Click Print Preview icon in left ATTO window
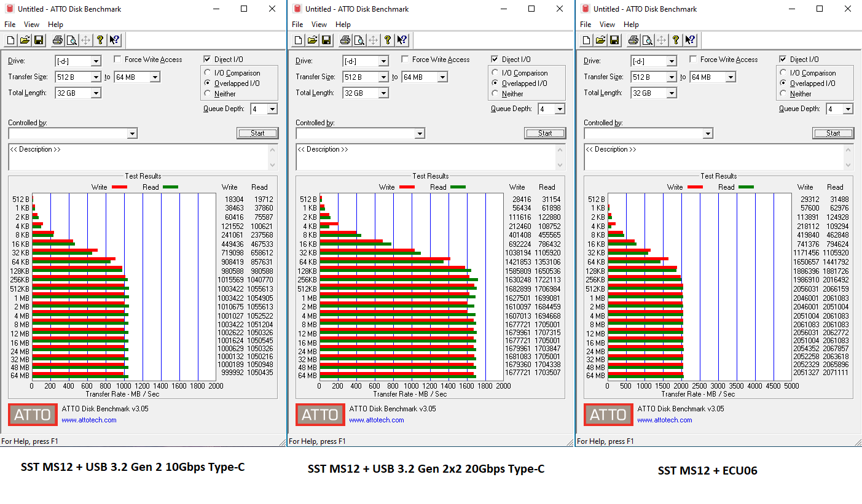The height and width of the screenshot is (504, 862). click(71, 41)
